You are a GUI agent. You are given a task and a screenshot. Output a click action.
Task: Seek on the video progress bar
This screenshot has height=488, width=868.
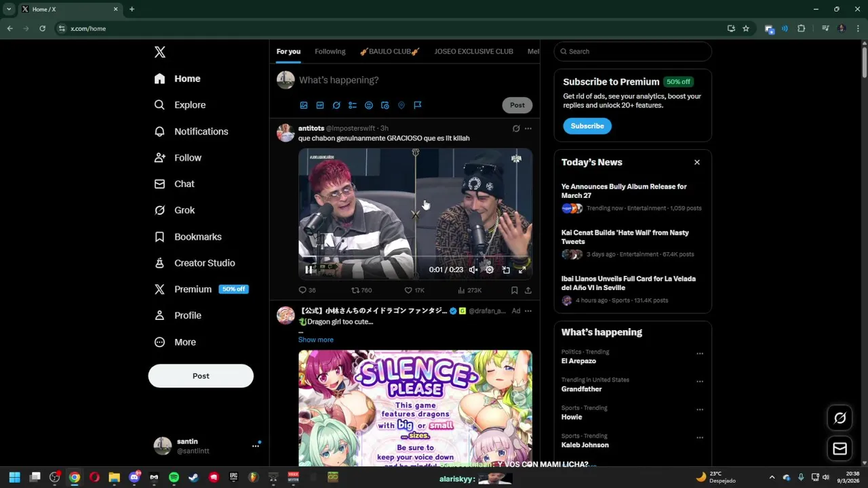[415, 257]
